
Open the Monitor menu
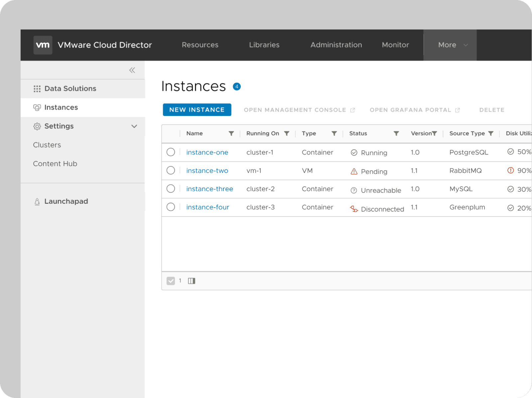(x=395, y=45)
